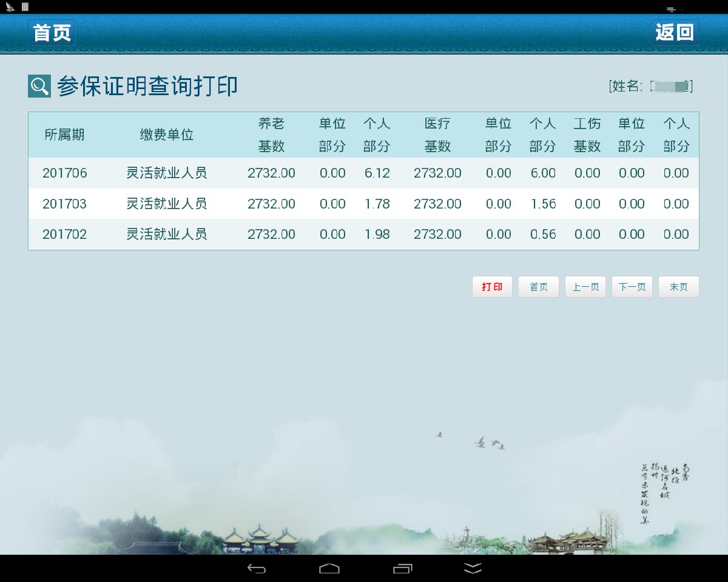This screenshot has width=728, height=582.
Task: Jump to last page with 末页
Action: point(678,287)
